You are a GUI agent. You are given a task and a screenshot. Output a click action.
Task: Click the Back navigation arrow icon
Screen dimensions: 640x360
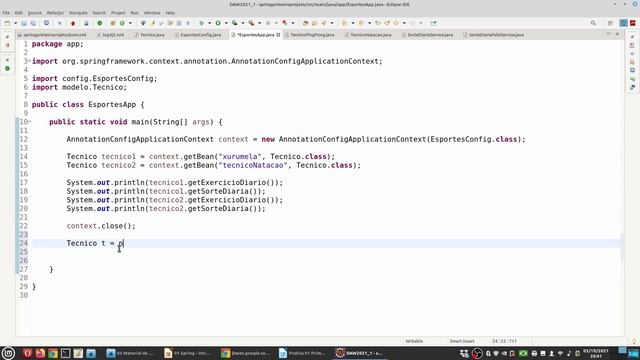pyautogui.click(x=396, y=23)
